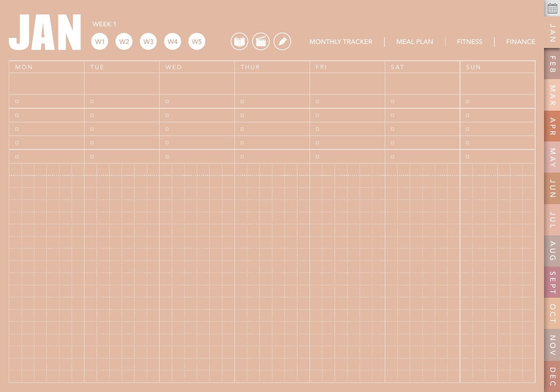Tick the first checkbox under MON
Image resolution: width=560 pixels, height=392 pixels.
tap(17, 101)
